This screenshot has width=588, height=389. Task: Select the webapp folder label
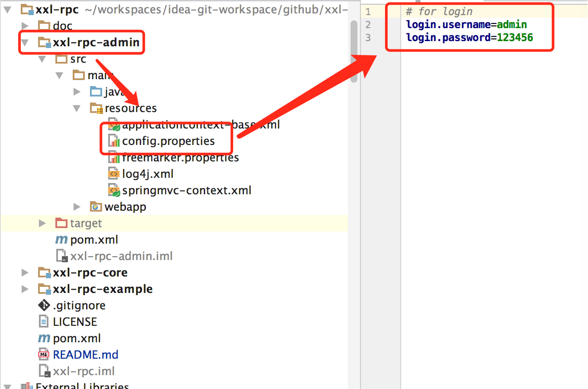point(125,207)
